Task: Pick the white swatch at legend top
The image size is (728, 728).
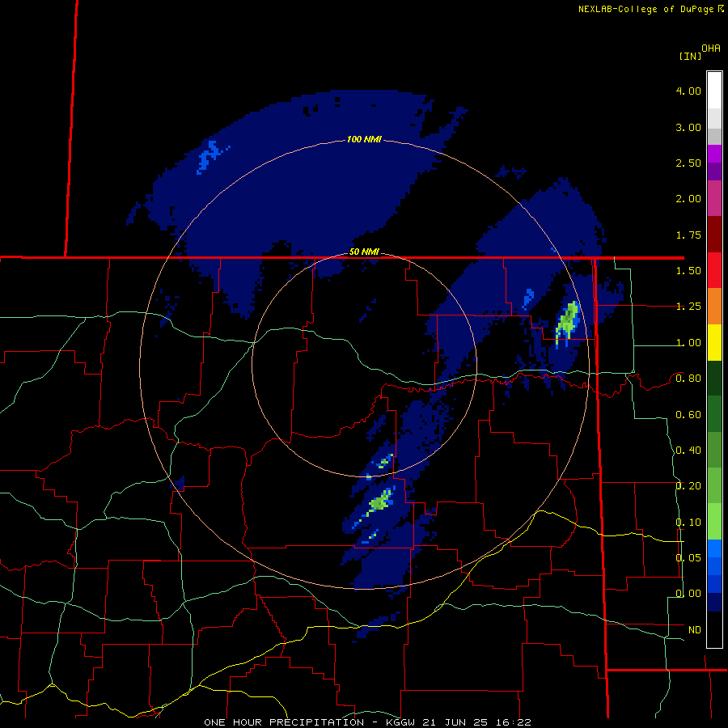Action: point(714,91)
